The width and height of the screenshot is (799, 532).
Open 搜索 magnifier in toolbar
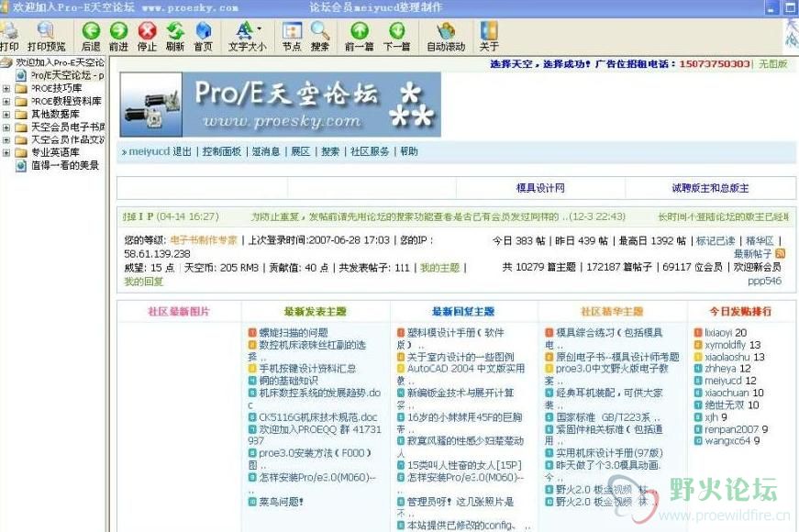point(320,31)
